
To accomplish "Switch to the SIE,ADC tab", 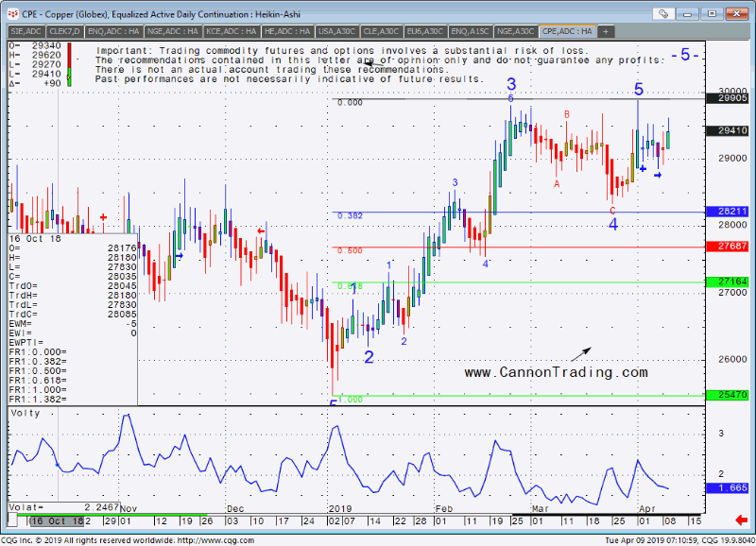I will click(25, 31).
